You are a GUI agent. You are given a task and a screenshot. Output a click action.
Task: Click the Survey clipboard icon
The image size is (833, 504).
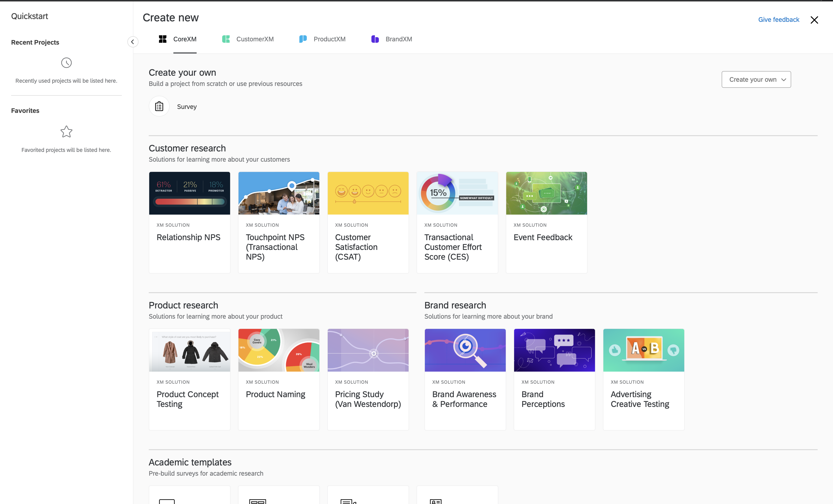point(159,106)
